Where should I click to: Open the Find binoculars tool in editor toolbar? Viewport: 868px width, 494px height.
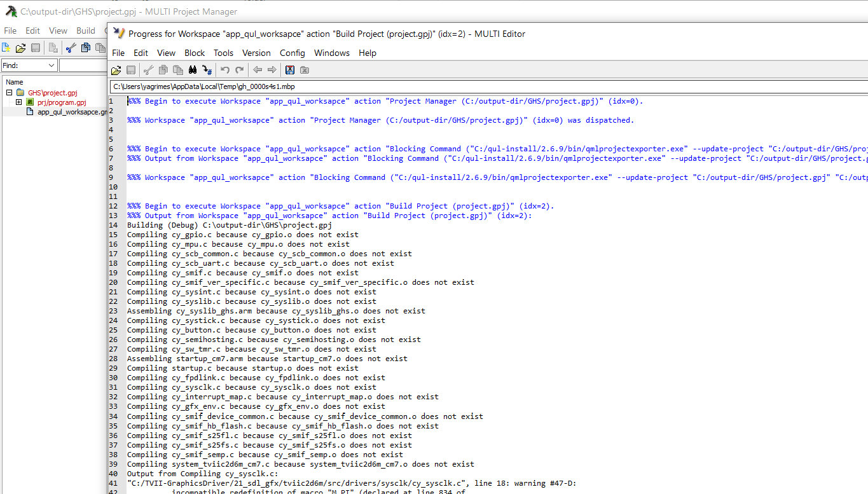pyautogui.click(x=193, y=70)
